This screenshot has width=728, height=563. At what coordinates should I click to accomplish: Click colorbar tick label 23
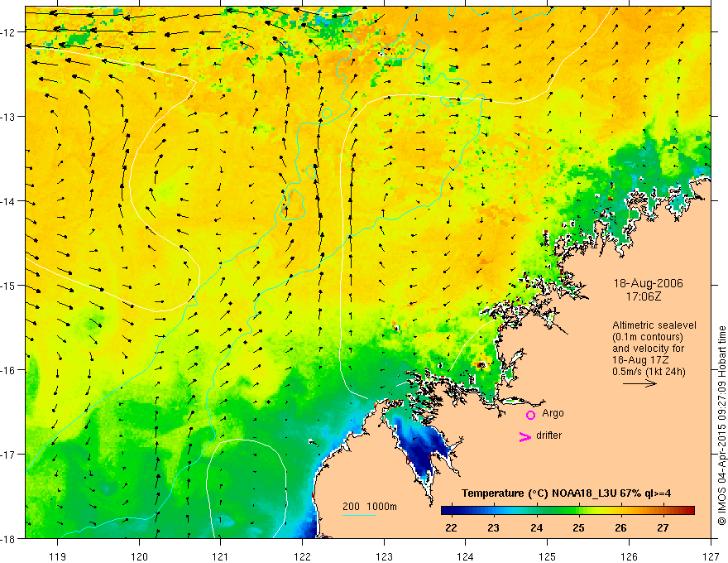[x=494, y=527]
